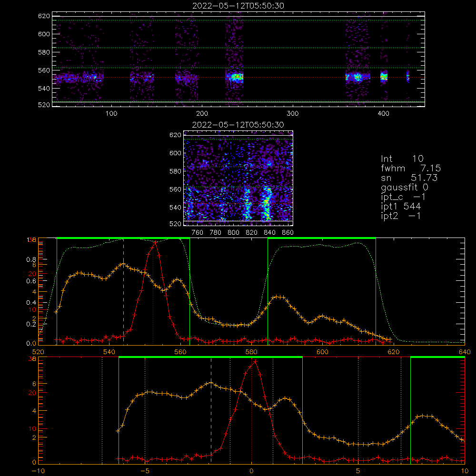
Task: Click the long thick green bar atop bottom plot
Action: [x=210, y=357]
